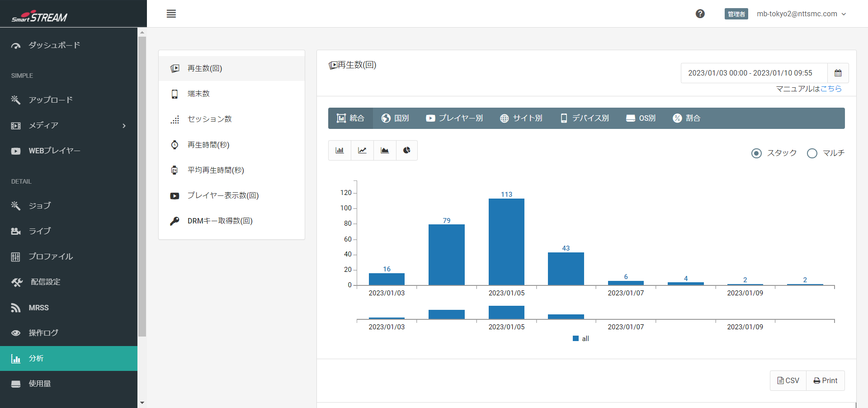Expand the メディア chevron arrow
868x408 pixels.
point(124,126)
